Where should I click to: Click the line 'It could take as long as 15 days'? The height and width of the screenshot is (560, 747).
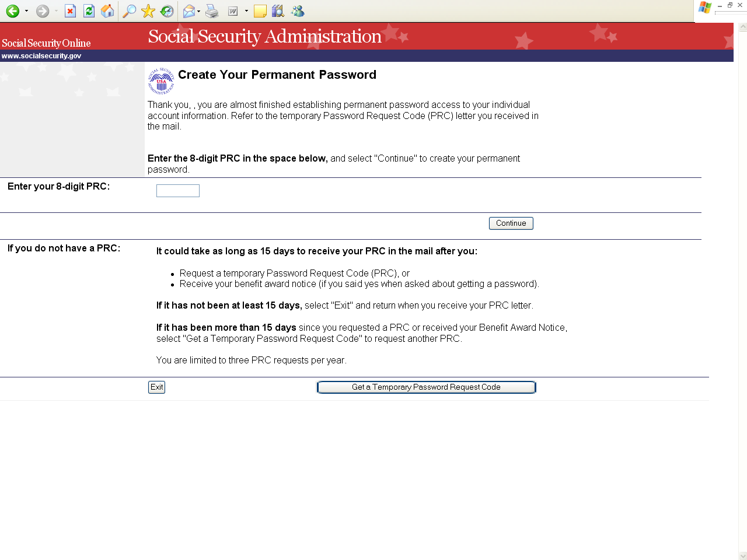(x=317, y=251)
